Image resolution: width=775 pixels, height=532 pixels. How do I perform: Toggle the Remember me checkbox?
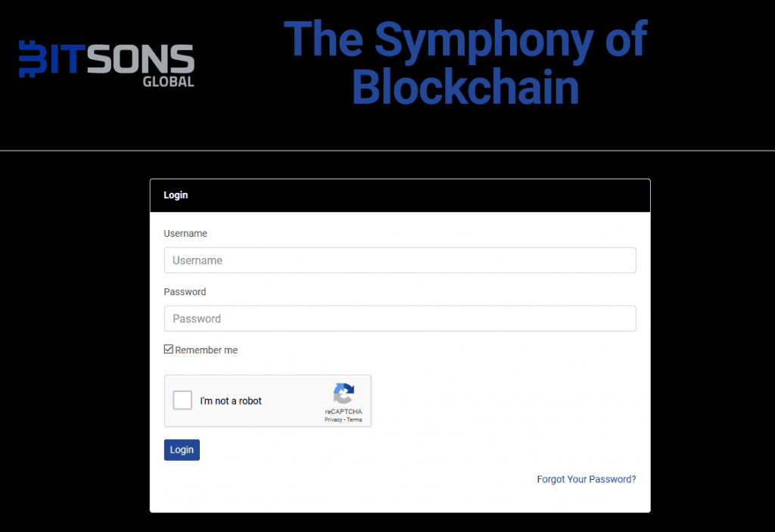(169, 349)
